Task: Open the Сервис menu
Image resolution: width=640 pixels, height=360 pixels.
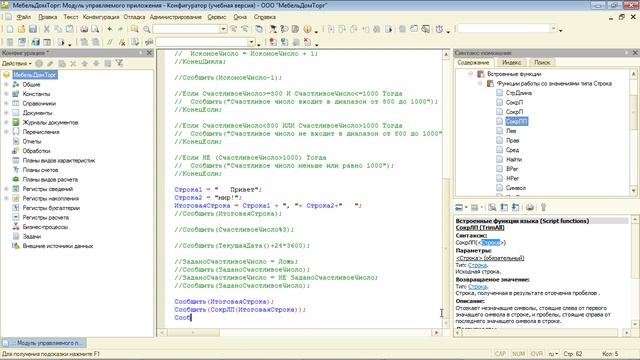Action: coord(217,17)
